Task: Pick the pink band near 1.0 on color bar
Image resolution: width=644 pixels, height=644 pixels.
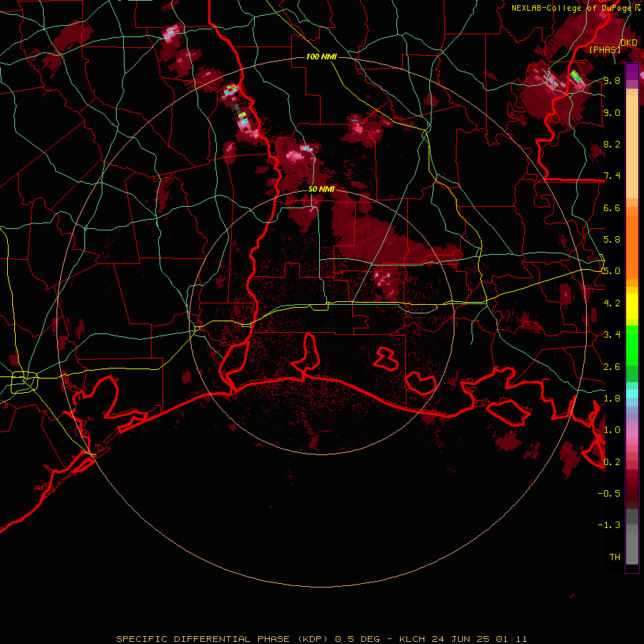Action: pyautogui.click(x=632, y=434)
